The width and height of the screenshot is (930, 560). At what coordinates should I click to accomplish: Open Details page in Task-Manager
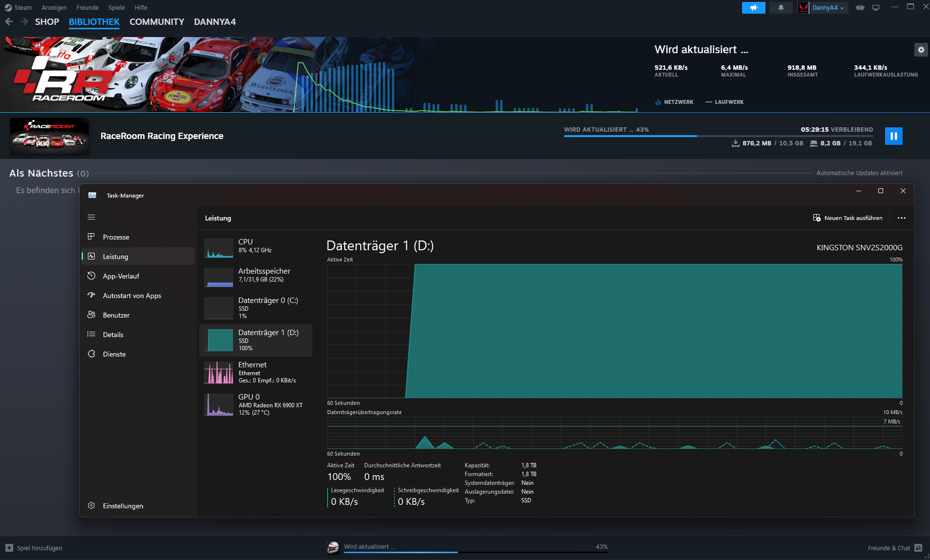138,335
